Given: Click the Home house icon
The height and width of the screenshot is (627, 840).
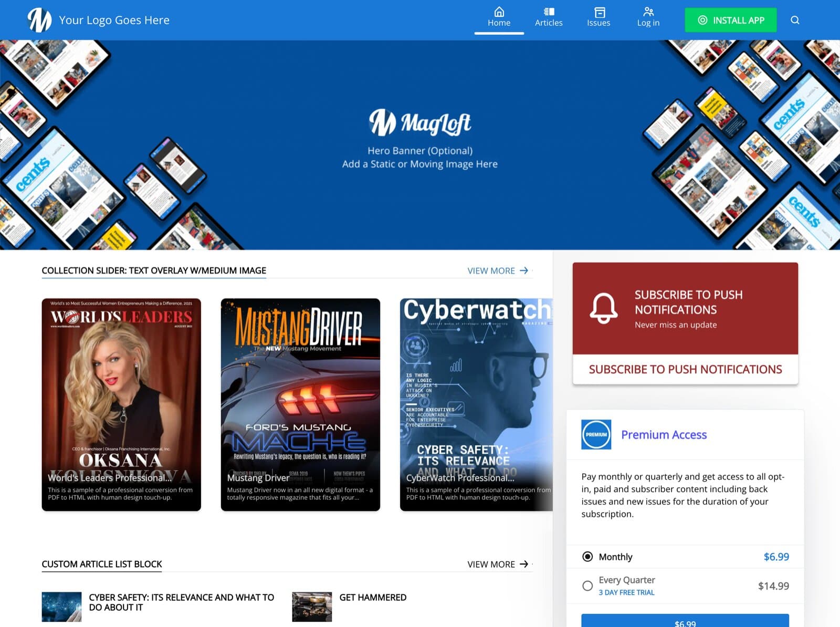Looking at the screenshot, I should click(499, 12).
